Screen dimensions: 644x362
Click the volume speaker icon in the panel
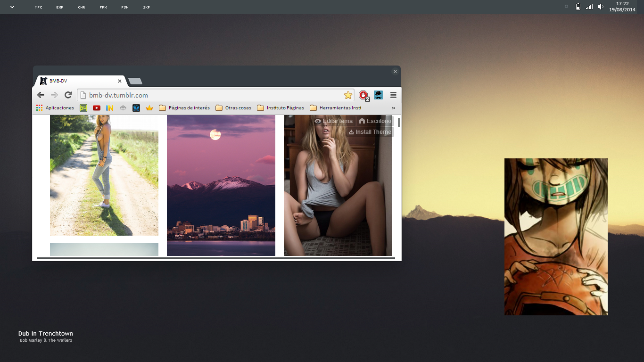(601, 7)
